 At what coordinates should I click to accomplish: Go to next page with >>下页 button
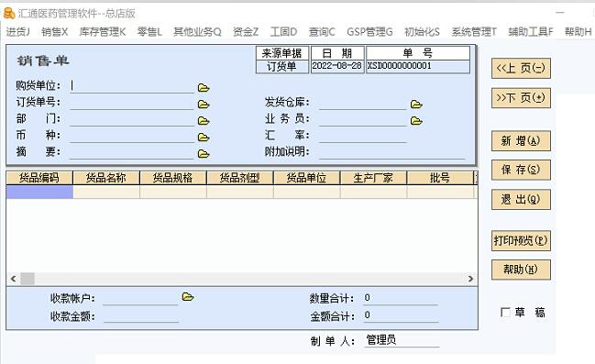[521, 98]
